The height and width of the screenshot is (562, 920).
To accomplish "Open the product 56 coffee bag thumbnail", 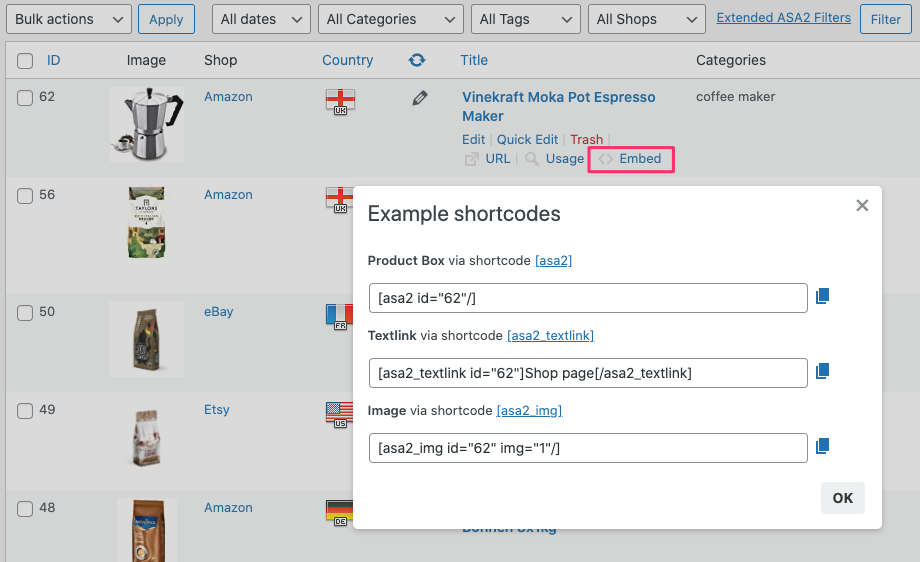I will tap(147, 222).
